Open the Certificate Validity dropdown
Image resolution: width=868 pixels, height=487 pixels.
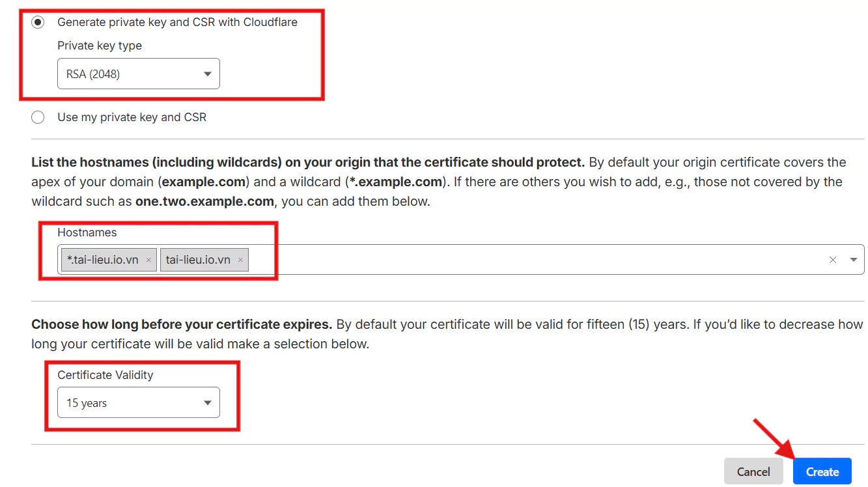tap(138, 403)
